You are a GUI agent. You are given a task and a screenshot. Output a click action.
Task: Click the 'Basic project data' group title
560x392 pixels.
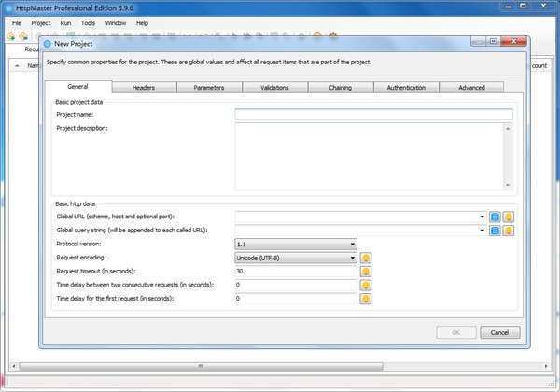coord(79,102)
